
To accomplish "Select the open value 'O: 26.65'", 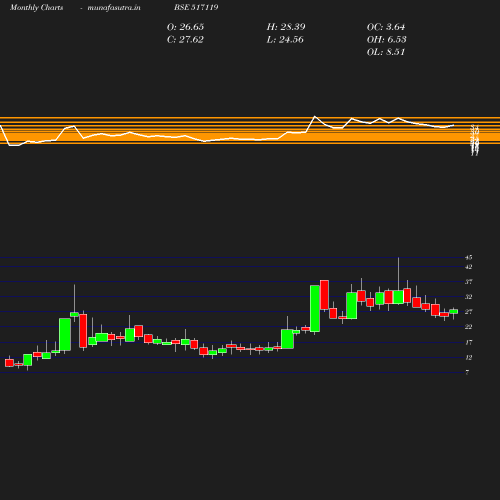I will pos(185,27).
